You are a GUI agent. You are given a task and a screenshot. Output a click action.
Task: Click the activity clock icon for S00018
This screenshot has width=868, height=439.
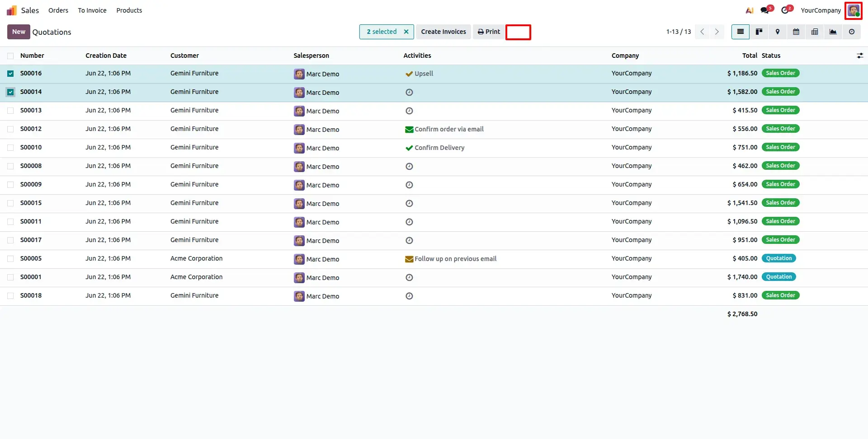tap(409, 296)
